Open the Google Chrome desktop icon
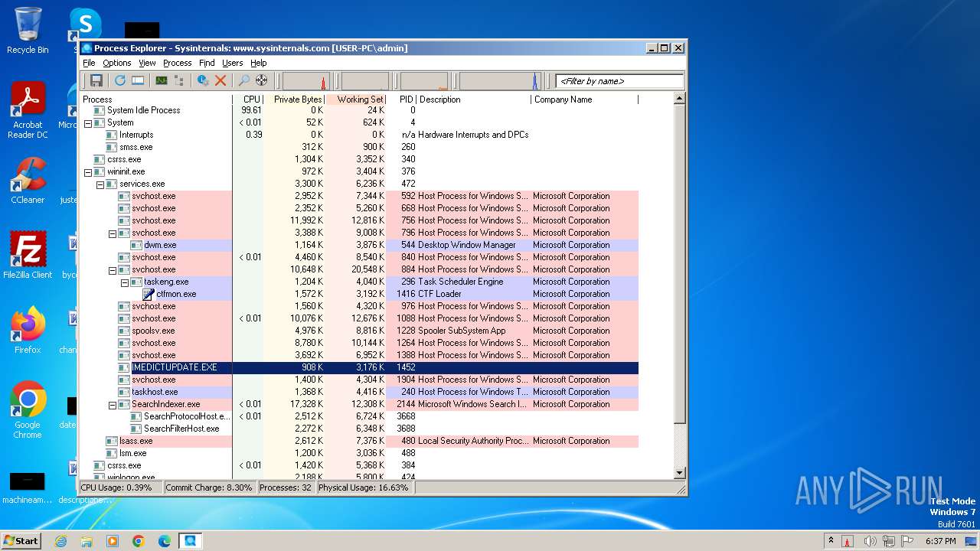 tap(28, 409)
